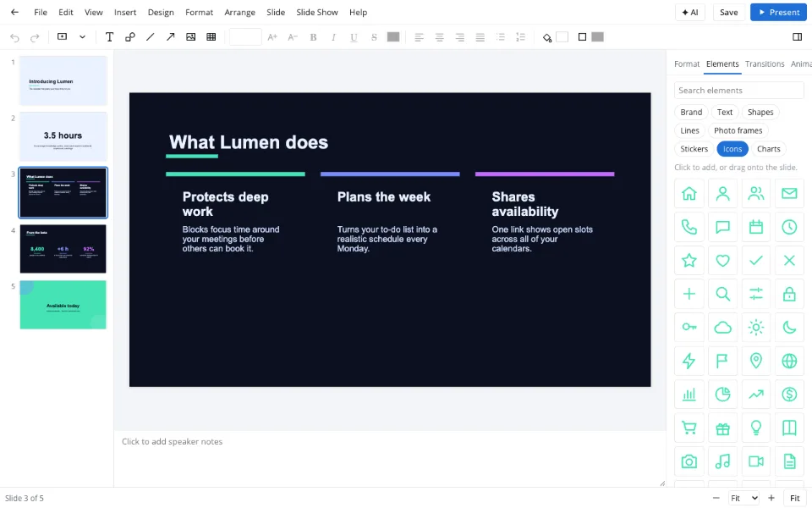
Task: Add the lightning bolt icon element
Action: click(689, 361)
